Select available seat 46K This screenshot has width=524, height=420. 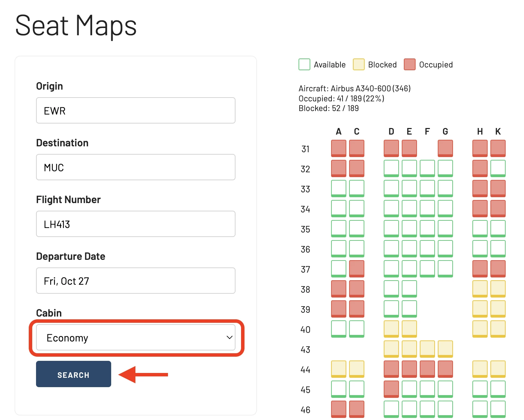[498, 409]
